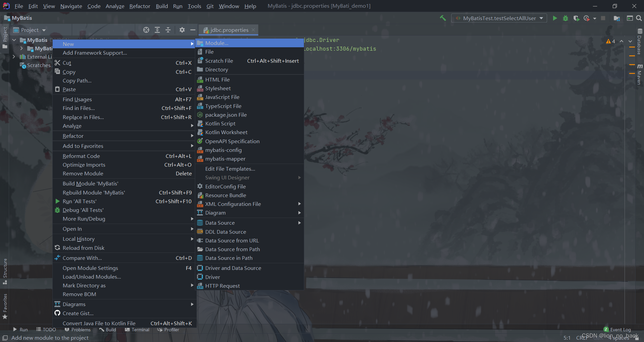Open the Project view selector dropdown
The width and height of the screenshot is (644, 342).
[30, 30]
